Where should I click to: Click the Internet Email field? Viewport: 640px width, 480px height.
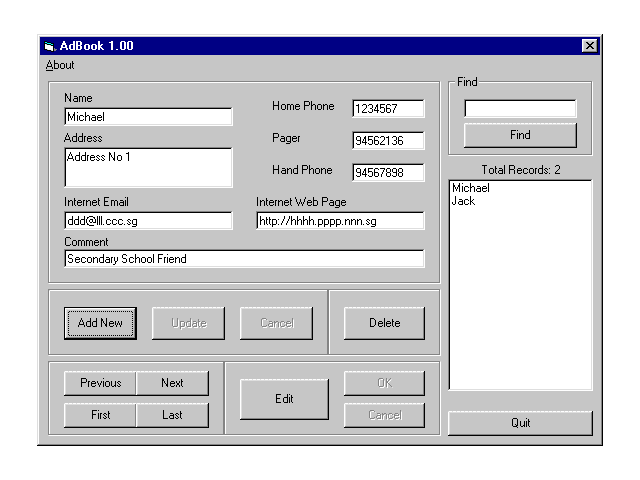coord(148,221)
